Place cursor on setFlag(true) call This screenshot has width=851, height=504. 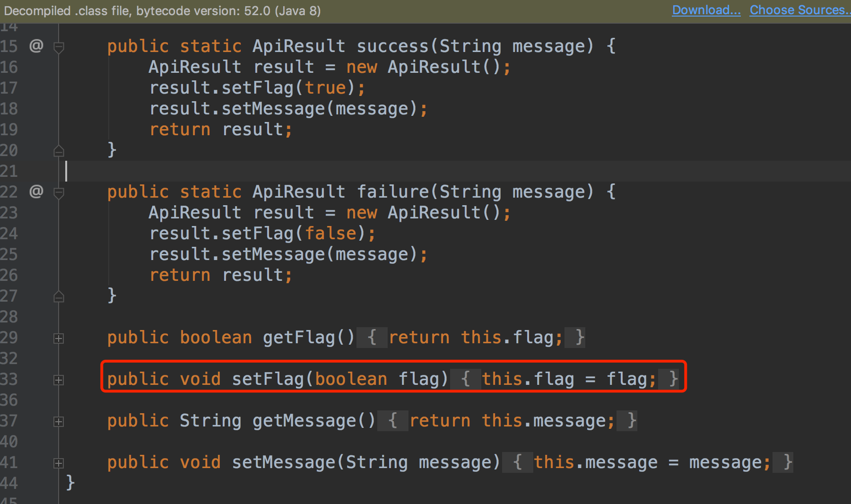point(257,88)
